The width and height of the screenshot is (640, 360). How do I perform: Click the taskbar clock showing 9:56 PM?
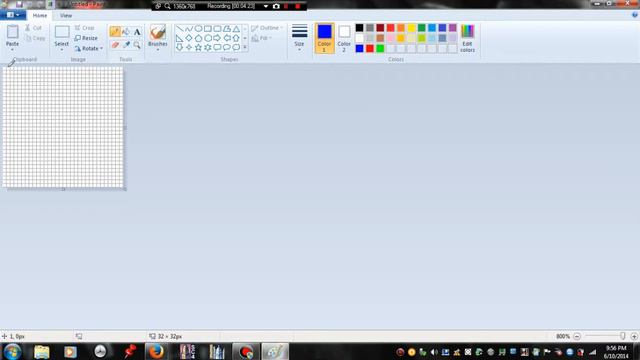(x=616, y=352)
